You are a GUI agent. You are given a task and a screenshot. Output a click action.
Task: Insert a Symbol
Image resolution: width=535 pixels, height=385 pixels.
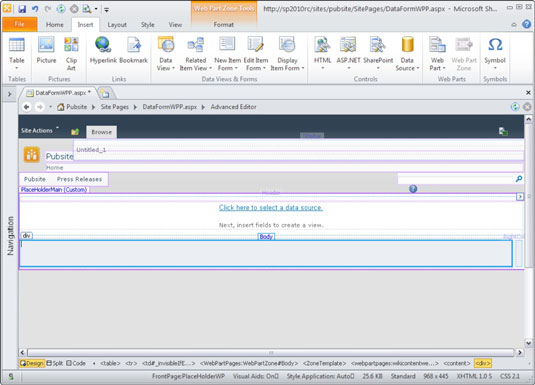(x=495, y=53)
